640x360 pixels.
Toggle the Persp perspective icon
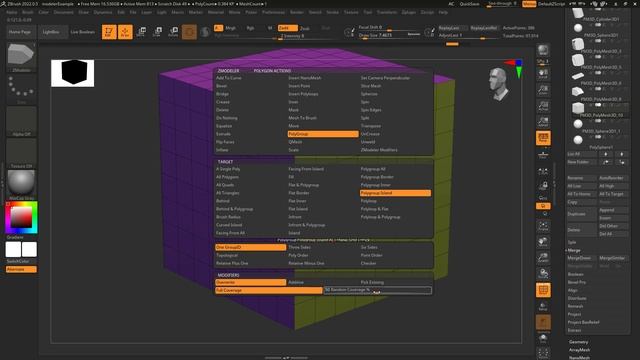[543, 138]
